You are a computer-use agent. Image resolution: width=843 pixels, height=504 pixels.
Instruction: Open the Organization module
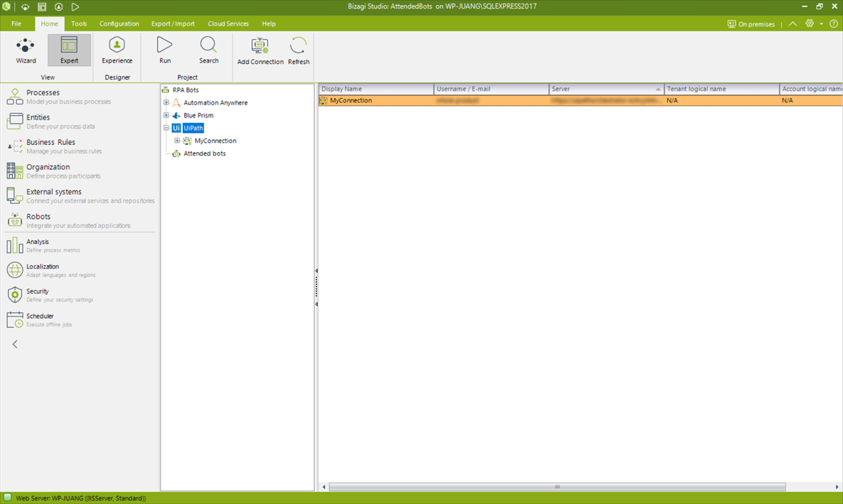80,171
